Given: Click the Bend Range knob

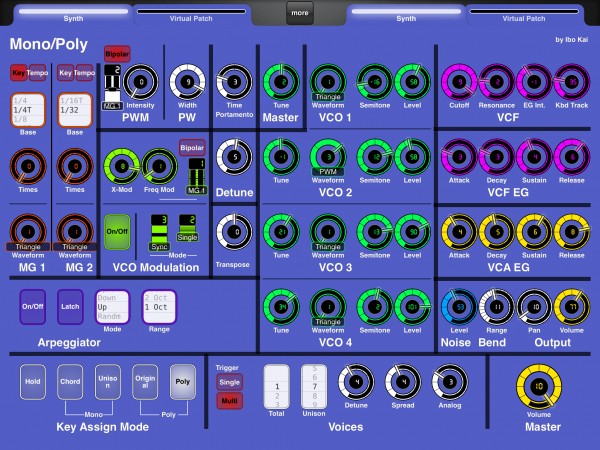Looking at the screenshot, I should [497, 307].
